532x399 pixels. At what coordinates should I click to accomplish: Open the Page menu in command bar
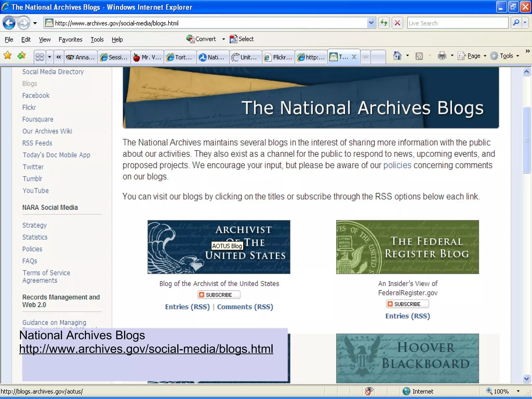472,56
